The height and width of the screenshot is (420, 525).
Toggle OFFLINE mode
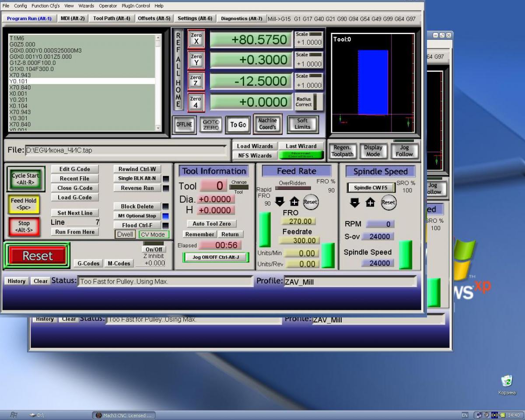coord(184,125)
